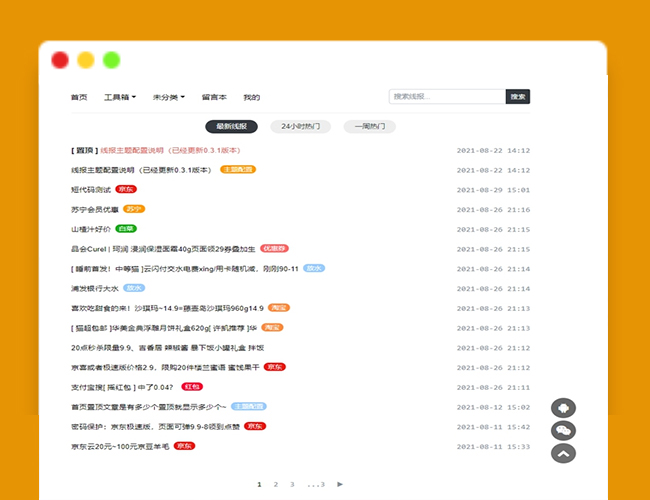Click the 红包 red tag label
The height and width of the screenshot is (500, 650).
click(192, 386)
